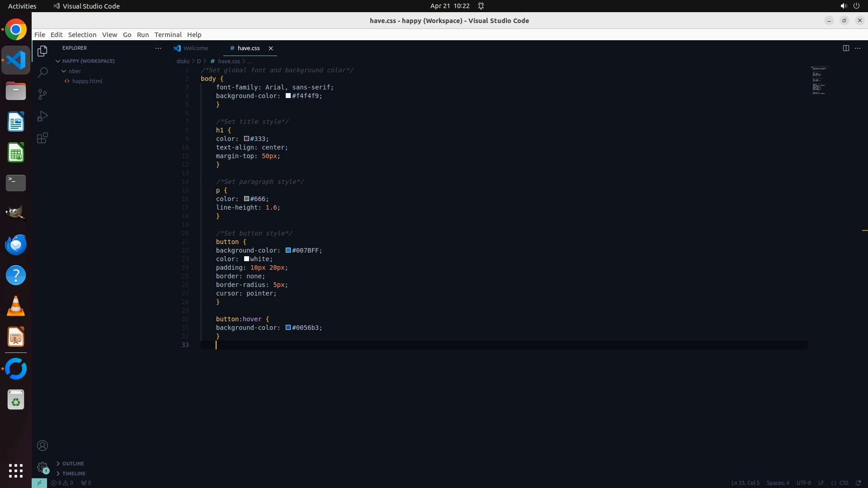Open the Search view in activity bar

point(42,72)
